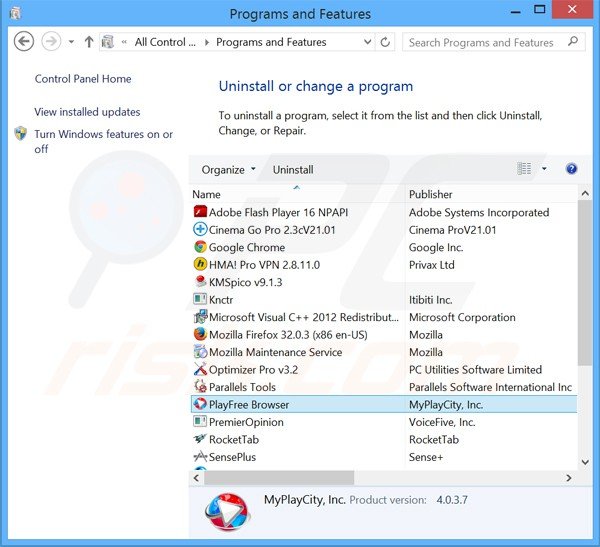Select the PremierOpinion entry

pyautogui.click(x=246, y=422)
